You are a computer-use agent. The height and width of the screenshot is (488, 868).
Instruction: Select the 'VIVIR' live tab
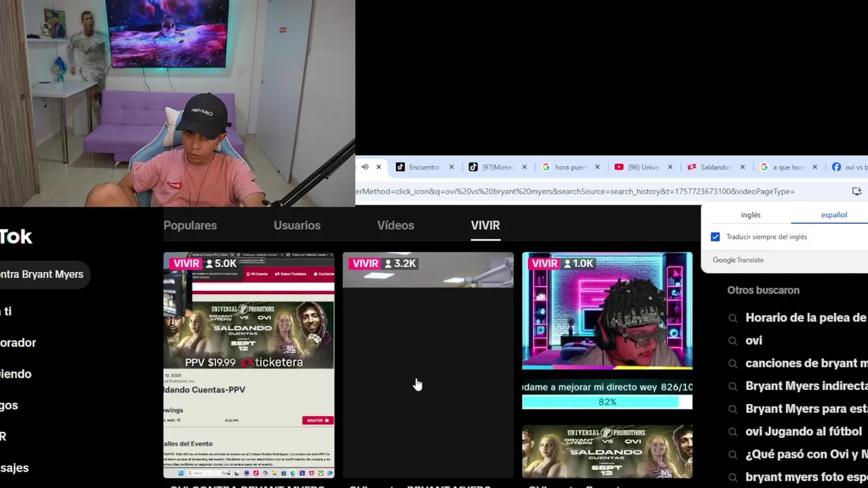click(x=486, y=225)
